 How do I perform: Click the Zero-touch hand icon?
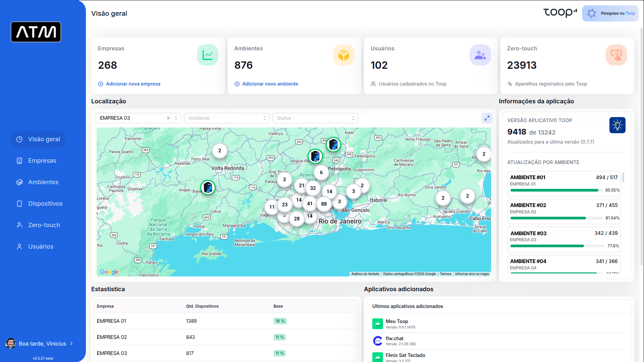616,55
